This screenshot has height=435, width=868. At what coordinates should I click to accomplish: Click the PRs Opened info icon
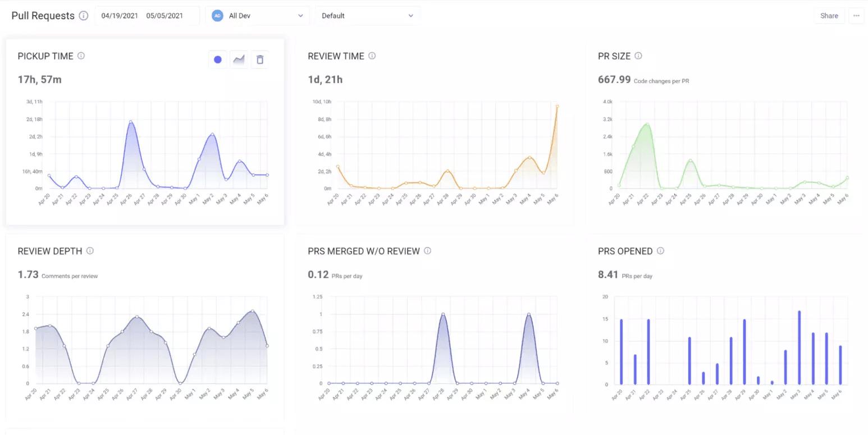(661, 251)
